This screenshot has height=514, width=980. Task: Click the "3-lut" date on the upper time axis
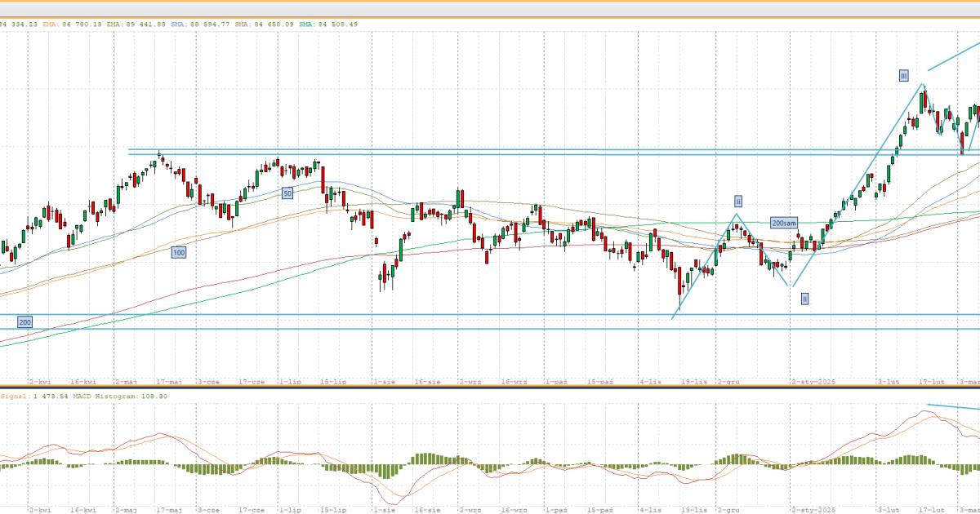pyautogui.click(x=888, y=381)
